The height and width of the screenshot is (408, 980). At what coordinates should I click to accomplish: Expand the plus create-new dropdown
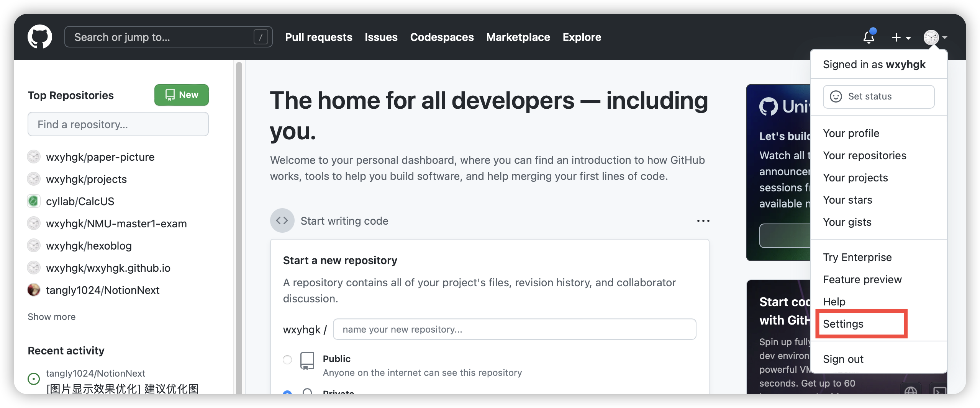click(901, 38)
